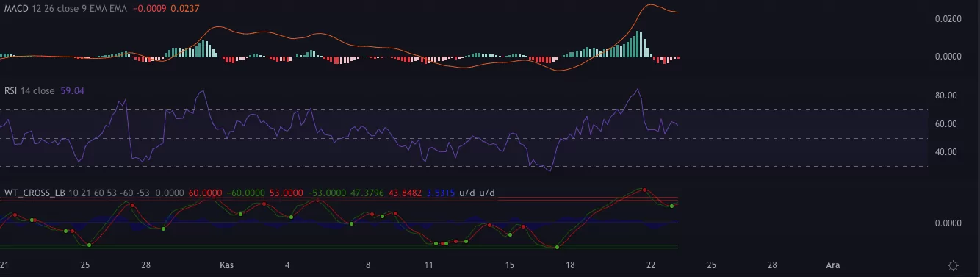Screen dimensions: 980x277
Task: Select the MACD indicator title
Action: tap(16, 9)
